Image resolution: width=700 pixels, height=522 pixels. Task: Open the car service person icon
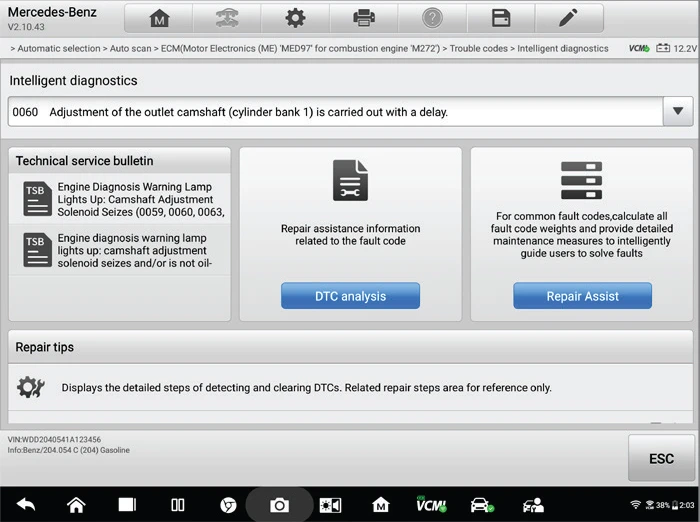533,505
